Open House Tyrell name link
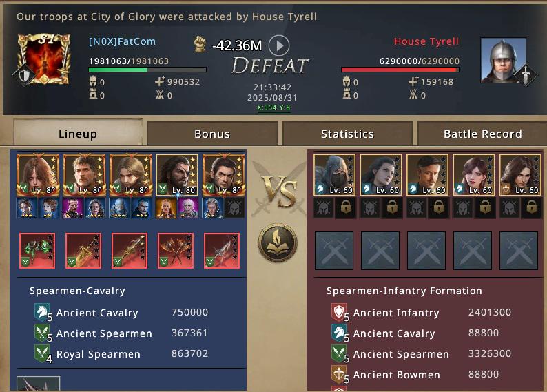Image resolution: width=547 pixels, height=392 pixels. click(x=426, y=41)
